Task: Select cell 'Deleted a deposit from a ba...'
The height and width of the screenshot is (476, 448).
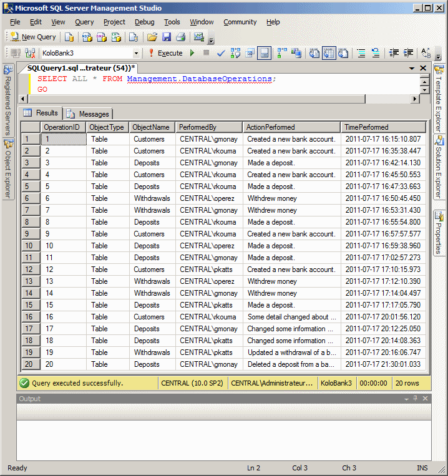Action: [291, 364]
